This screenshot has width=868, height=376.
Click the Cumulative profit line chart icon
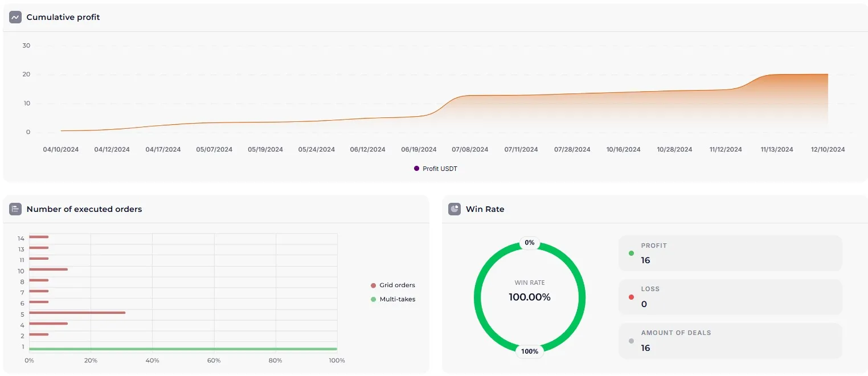pos(15,17)
